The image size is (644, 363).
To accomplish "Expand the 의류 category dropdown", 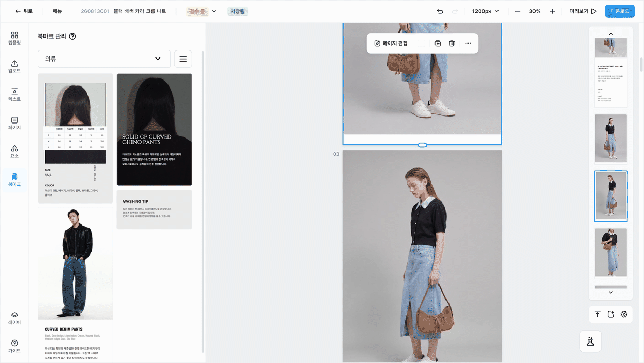I will coord(104,59).
